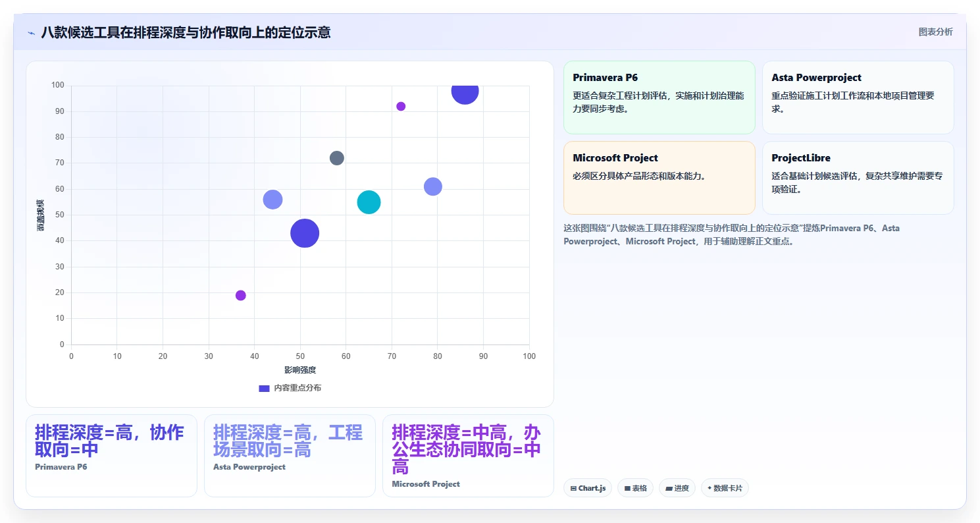Click the Asta Powerproject caption under stat card
The image size is (980, 523).
[249, 467]
